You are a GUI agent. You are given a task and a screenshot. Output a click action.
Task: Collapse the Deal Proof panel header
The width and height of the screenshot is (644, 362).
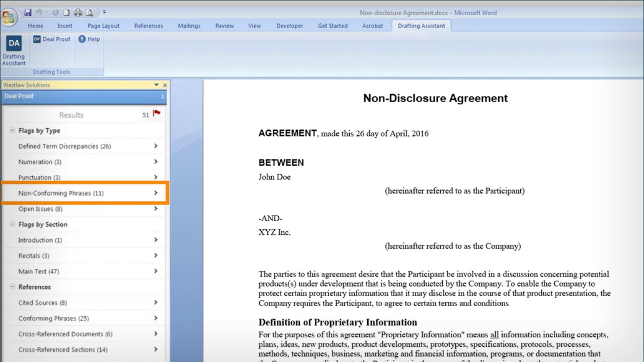(x=162, y=97)
